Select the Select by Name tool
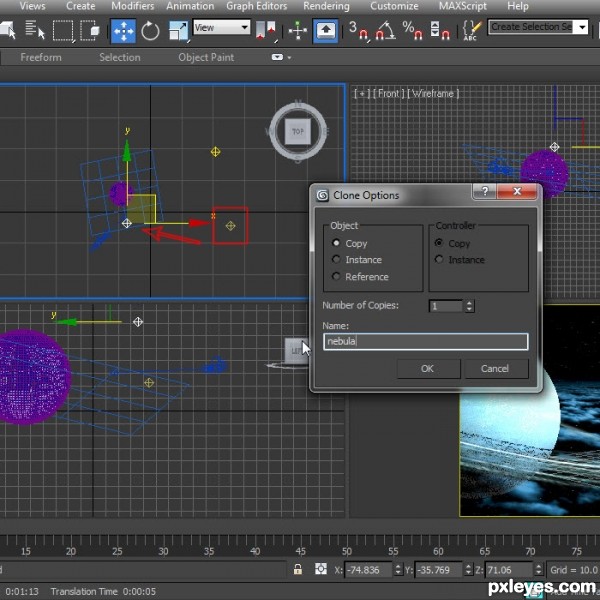 35,29
